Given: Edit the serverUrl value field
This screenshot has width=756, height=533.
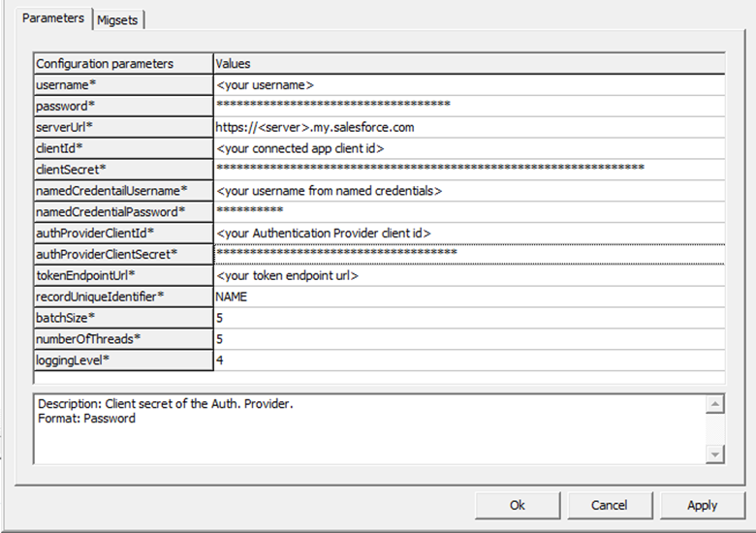Looking at the screenshot, I should tap(469, 127).
